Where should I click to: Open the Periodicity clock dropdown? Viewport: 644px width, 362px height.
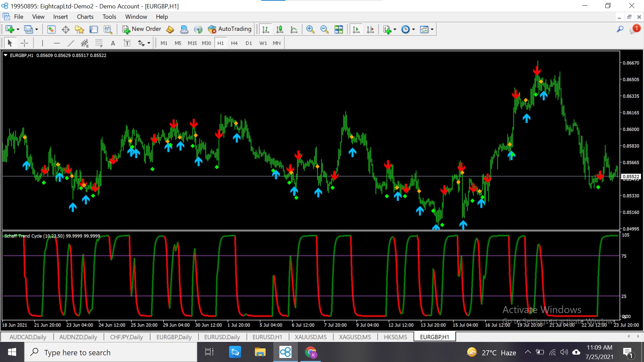[413, 29]
